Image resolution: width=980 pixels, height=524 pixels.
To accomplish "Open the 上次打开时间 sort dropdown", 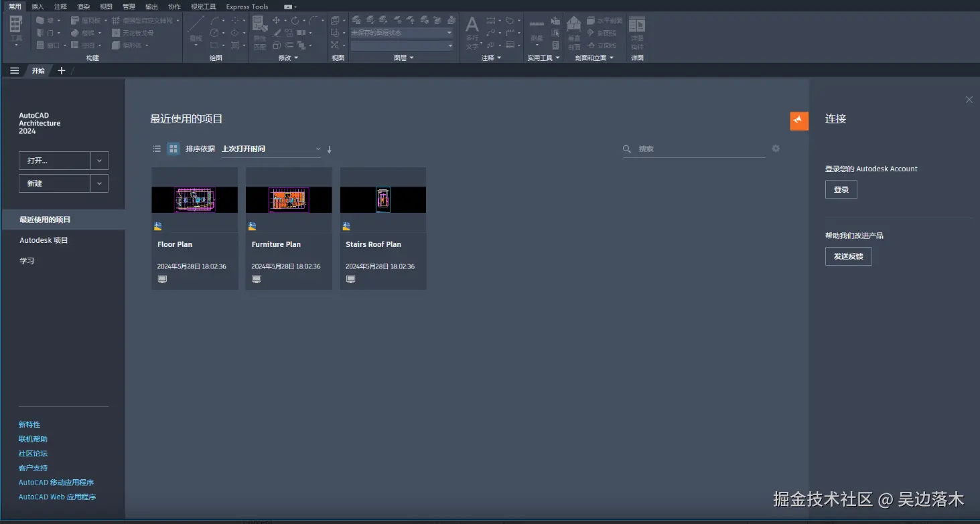I will pos(271,149).
